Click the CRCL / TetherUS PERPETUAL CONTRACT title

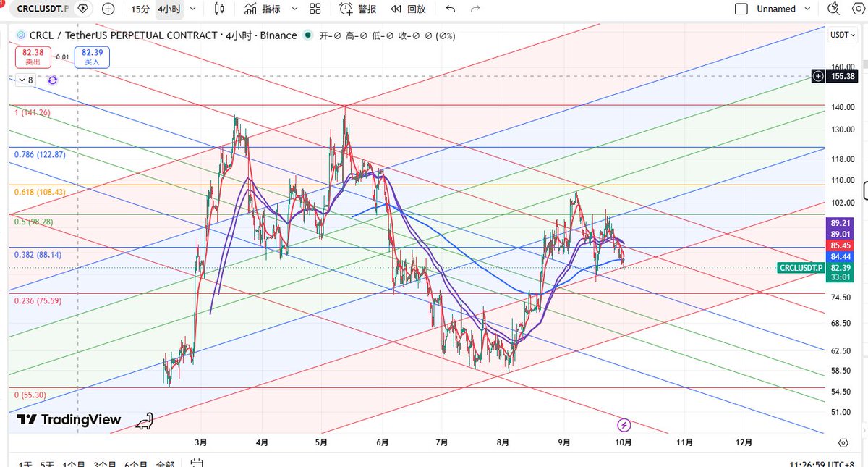(123, 35)
